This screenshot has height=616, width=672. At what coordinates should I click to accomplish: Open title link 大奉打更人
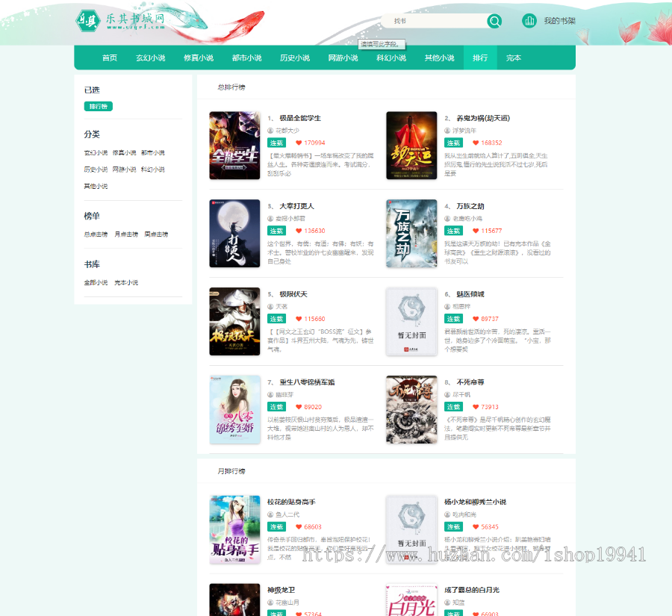click(x=296, y=206)
